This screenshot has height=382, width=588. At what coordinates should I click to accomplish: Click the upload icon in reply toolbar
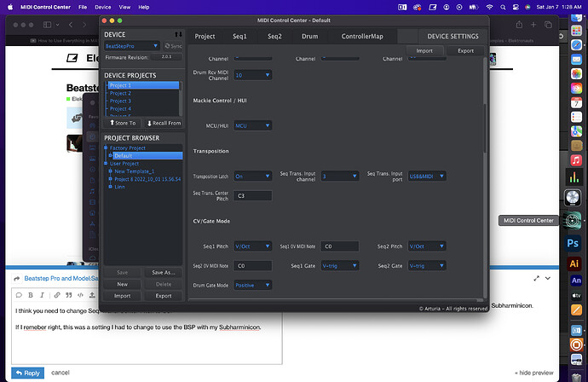tap(92, 295)
